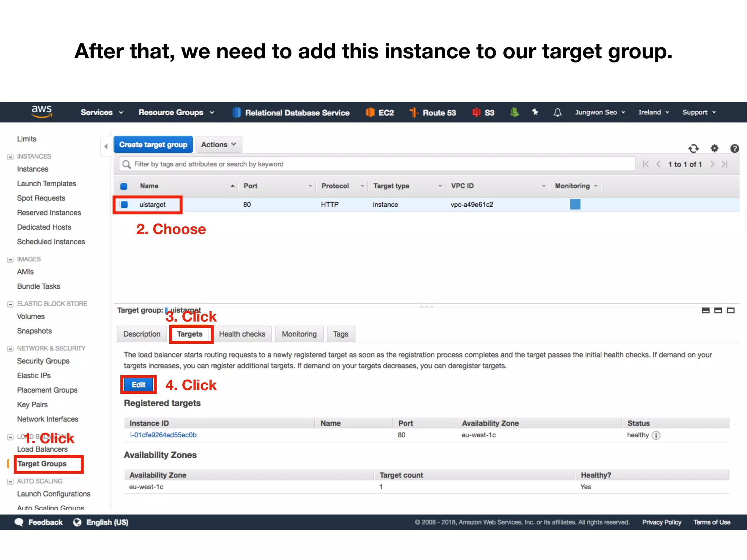
Task: Click the Feedback speech bubble icon
Action: [x=19, y=522]
